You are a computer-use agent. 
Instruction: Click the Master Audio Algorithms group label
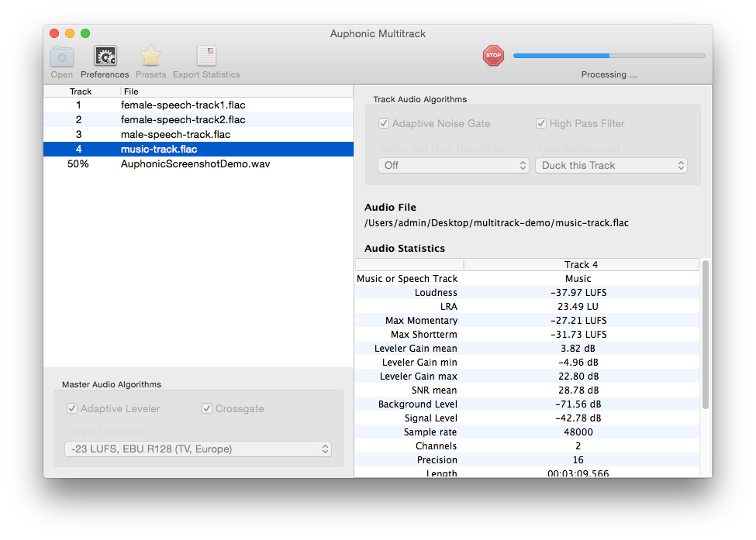coord(112,384)
